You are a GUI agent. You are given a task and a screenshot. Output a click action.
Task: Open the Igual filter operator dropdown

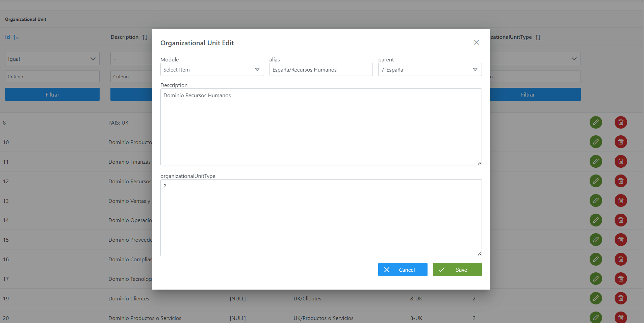(52, 59)
